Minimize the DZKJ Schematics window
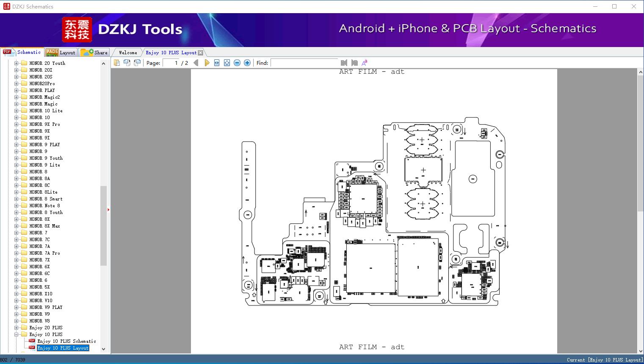 [x=595, y=6]
